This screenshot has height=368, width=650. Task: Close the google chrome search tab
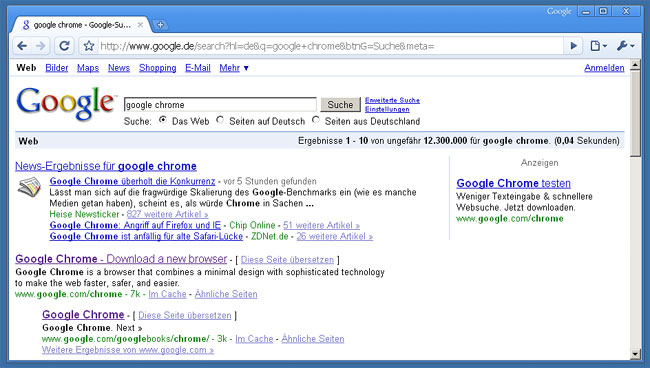coord(140,25)
